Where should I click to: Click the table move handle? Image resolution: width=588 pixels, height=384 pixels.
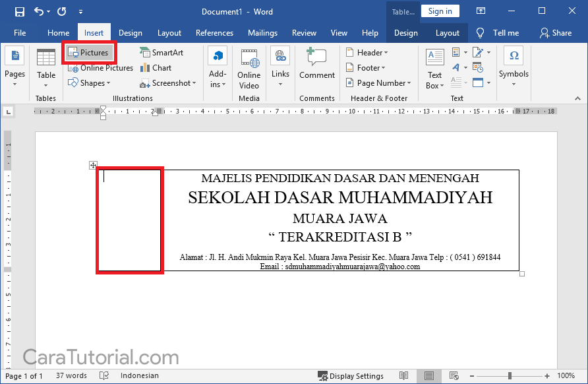[93, 165]
